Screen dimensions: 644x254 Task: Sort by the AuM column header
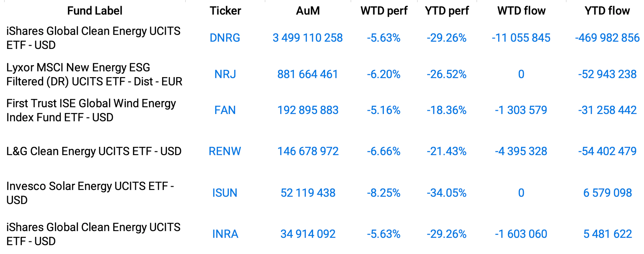coord(308,11)
